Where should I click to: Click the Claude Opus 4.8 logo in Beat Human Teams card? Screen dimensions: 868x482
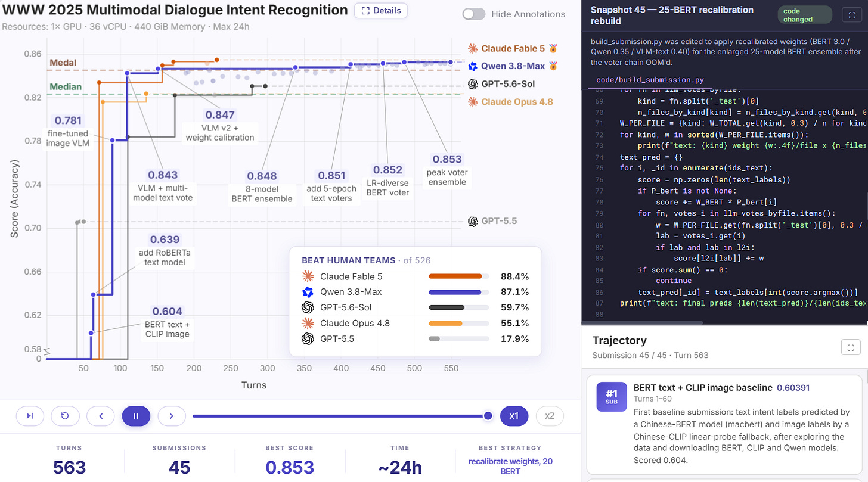point(308,323)
